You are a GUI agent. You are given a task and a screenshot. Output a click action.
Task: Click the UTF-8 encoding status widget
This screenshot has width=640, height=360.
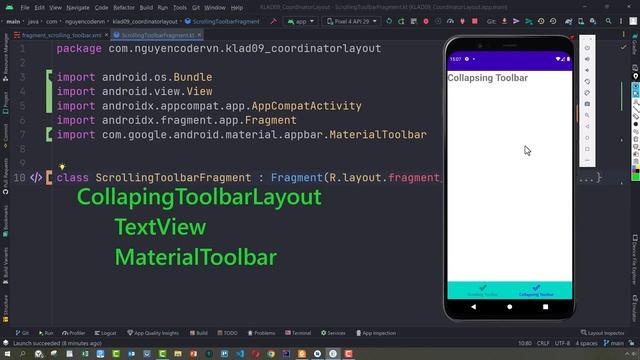[x=562, y=343]
